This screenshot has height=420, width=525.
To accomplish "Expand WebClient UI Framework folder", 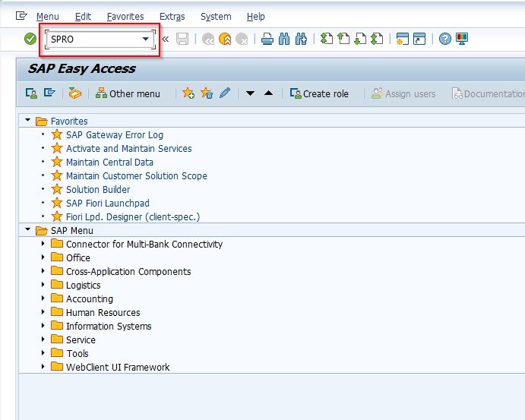I will [x=43, y=367].
